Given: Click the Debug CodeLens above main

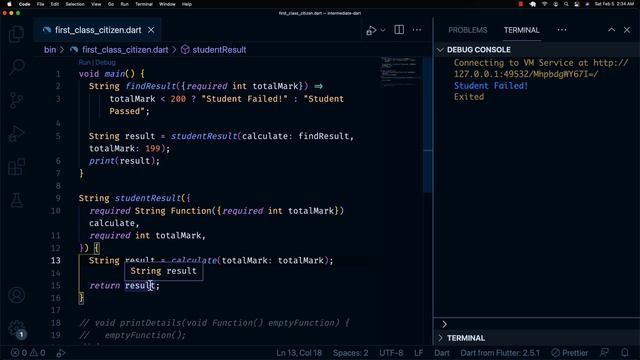Looking at the screenshot, I should pos(105,62).
